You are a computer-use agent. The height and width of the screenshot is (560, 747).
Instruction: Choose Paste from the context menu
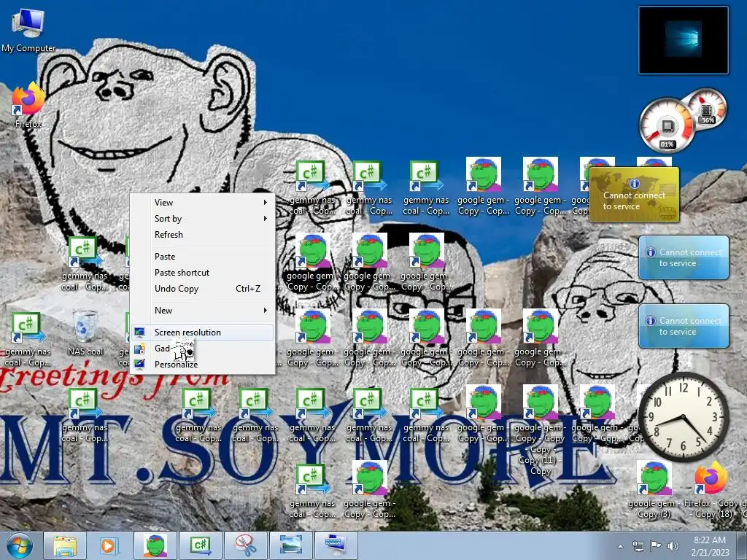(x=203, y=257)
